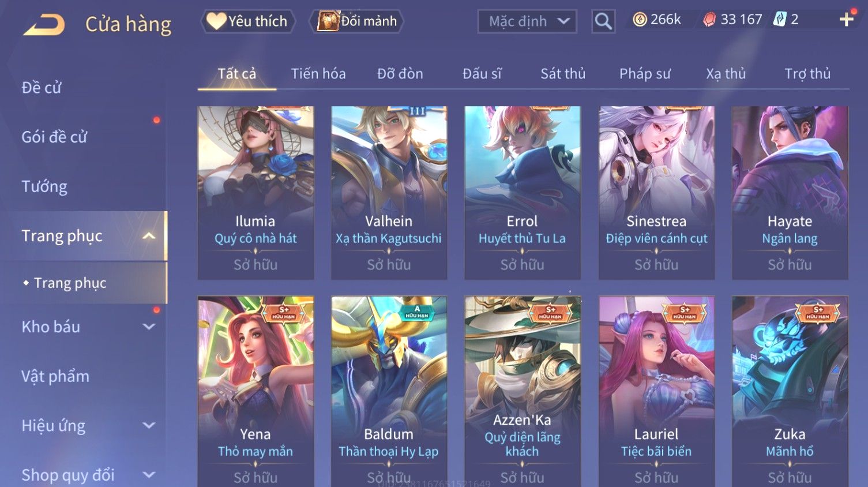
Task: Switch to the Tiến hóa tab
Action: [x=318, y=74]
